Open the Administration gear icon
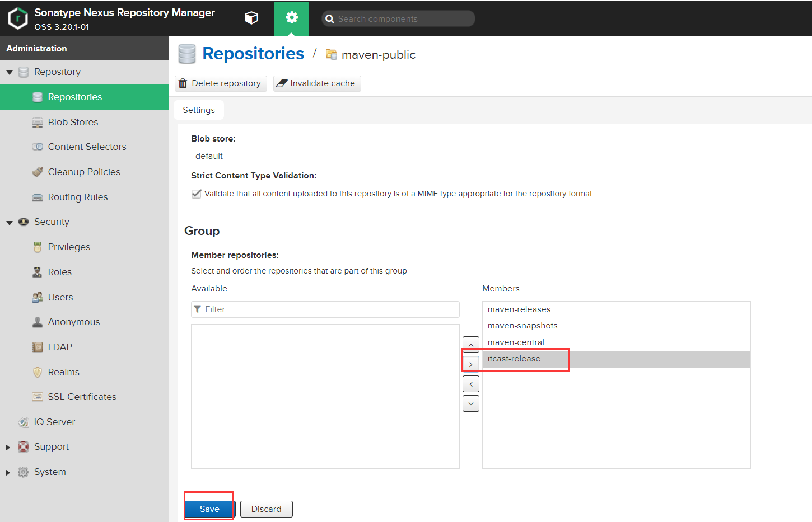This screenshot has width=812, height=522. [x=292, y=18]
